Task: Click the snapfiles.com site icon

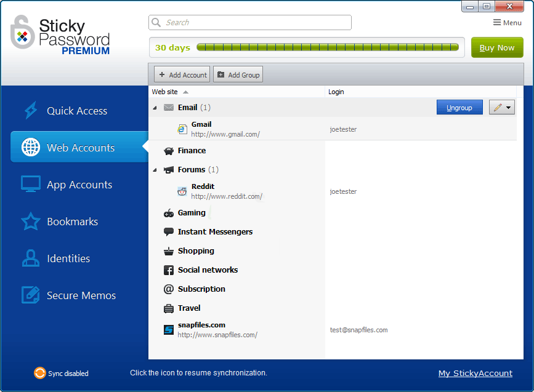Action: (x=168, y=330)
